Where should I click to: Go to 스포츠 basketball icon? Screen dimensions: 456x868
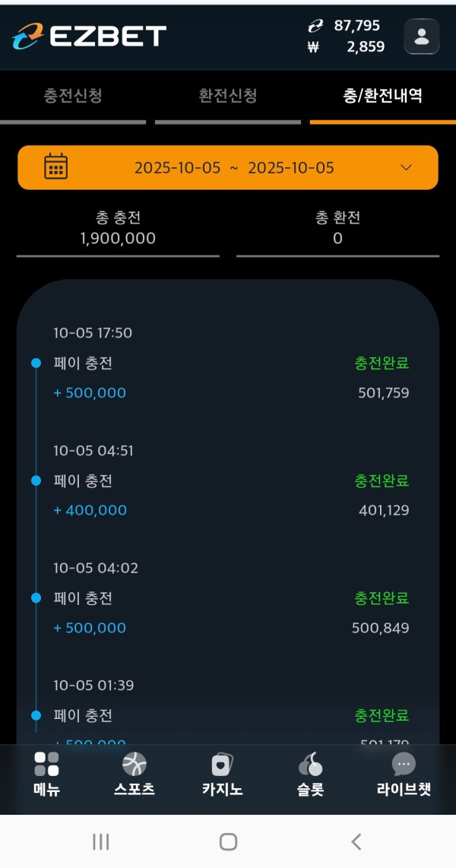(x=135, y=765)
